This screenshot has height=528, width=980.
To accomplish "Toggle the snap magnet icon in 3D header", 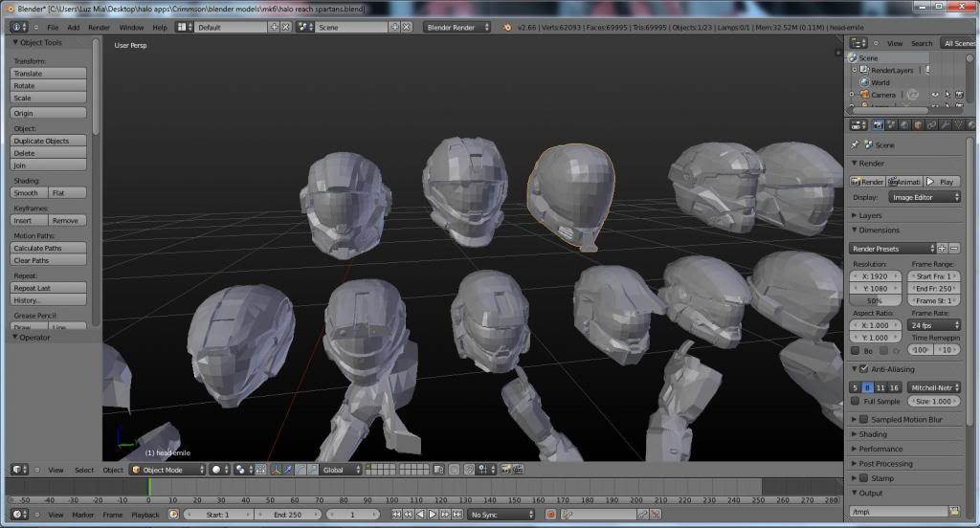I will point(469,470).
